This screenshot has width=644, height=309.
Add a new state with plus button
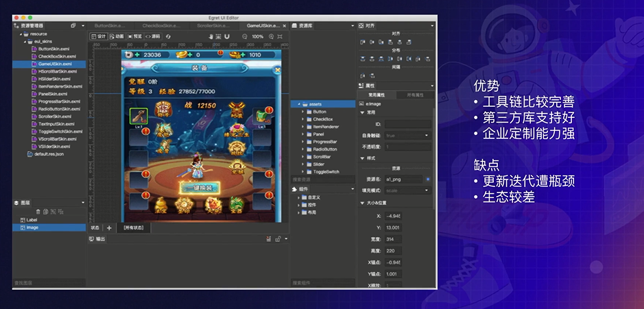[x=109, y=227]
